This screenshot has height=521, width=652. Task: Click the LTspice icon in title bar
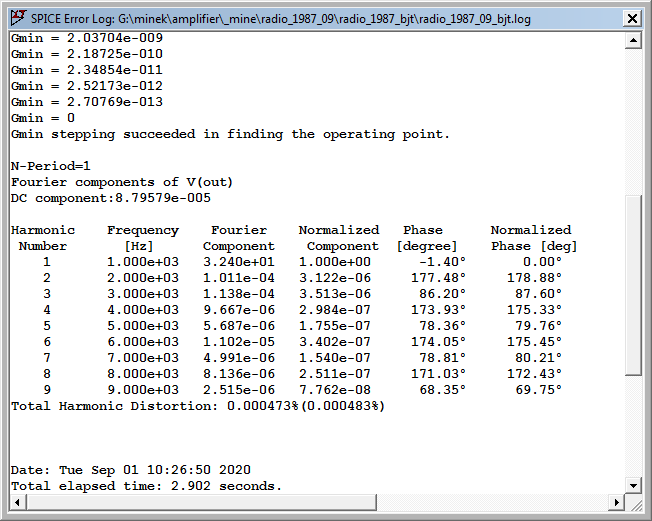[19, 18]
